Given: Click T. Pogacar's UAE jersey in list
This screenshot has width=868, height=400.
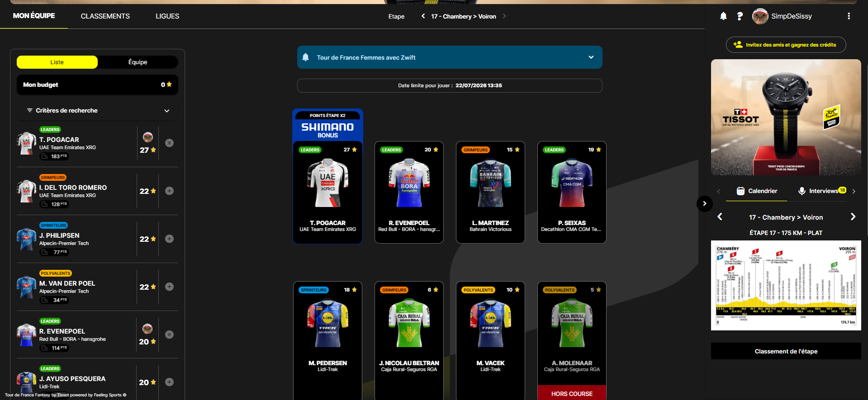Looking at the screenshot, I should 26,143.
